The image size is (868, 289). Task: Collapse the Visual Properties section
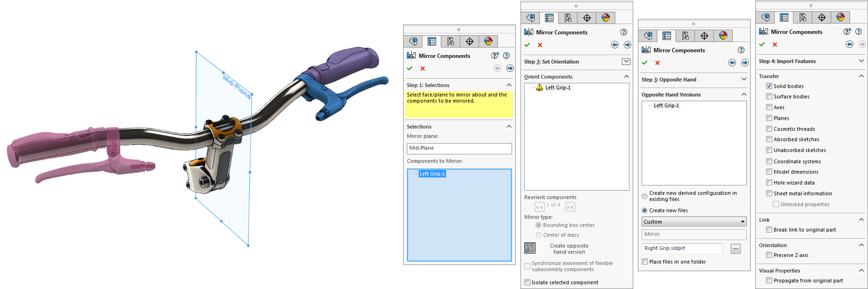(861, 271)
